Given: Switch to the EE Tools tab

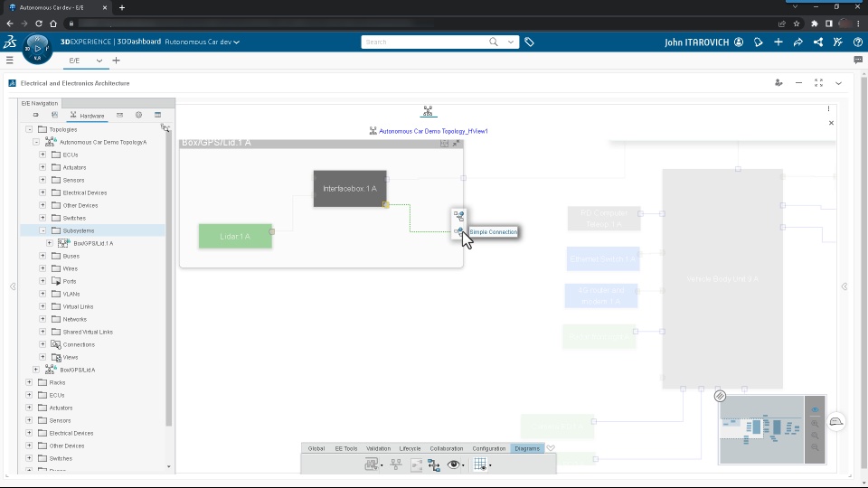Looking at the screenshot, I should pos(346,448).
